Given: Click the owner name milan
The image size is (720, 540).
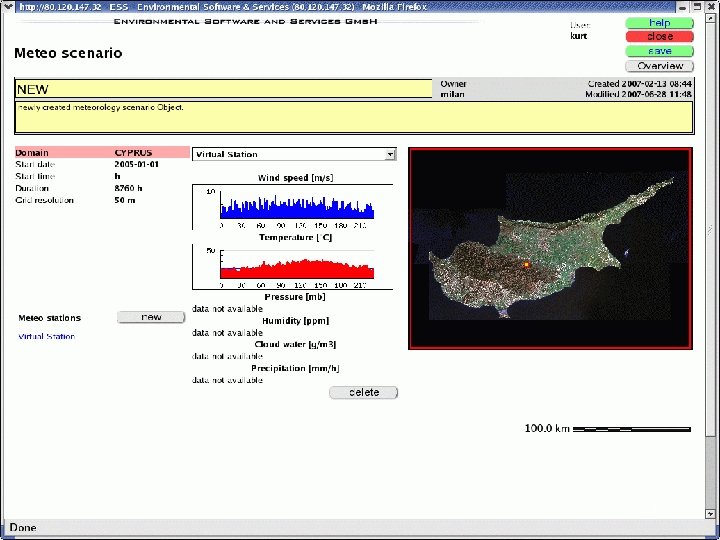Looking at the screenshot, I should 452,95.
